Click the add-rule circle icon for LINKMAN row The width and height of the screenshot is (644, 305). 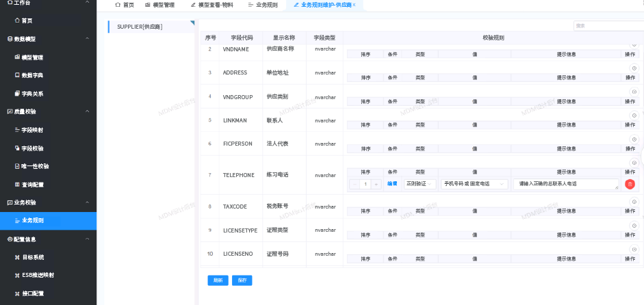tap(634, 116)
